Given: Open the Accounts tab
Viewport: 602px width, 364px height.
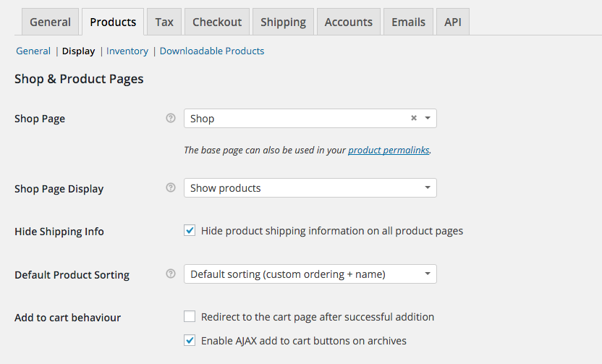Looking at the screenshot, I should pyautogui.click(x=348, y=22).
